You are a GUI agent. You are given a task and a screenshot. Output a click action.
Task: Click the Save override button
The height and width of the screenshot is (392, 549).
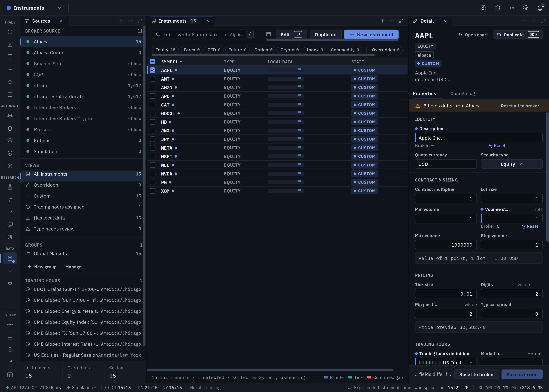(x=522, y=374)
